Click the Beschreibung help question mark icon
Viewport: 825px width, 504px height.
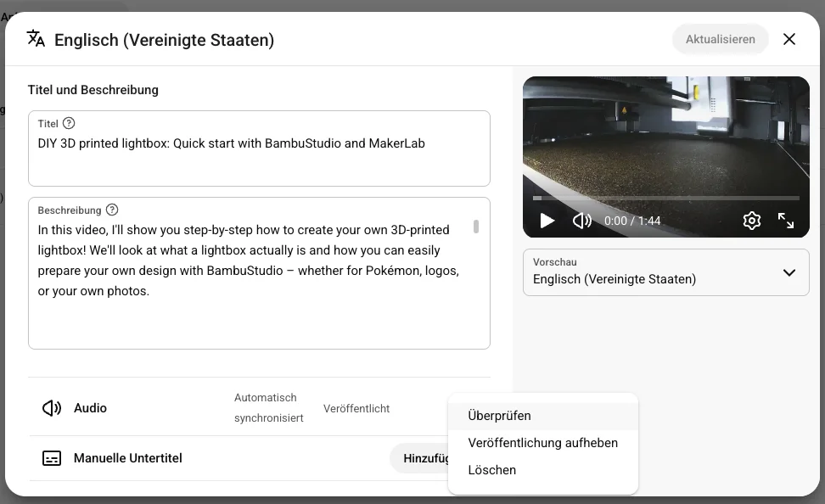(112, 210)
